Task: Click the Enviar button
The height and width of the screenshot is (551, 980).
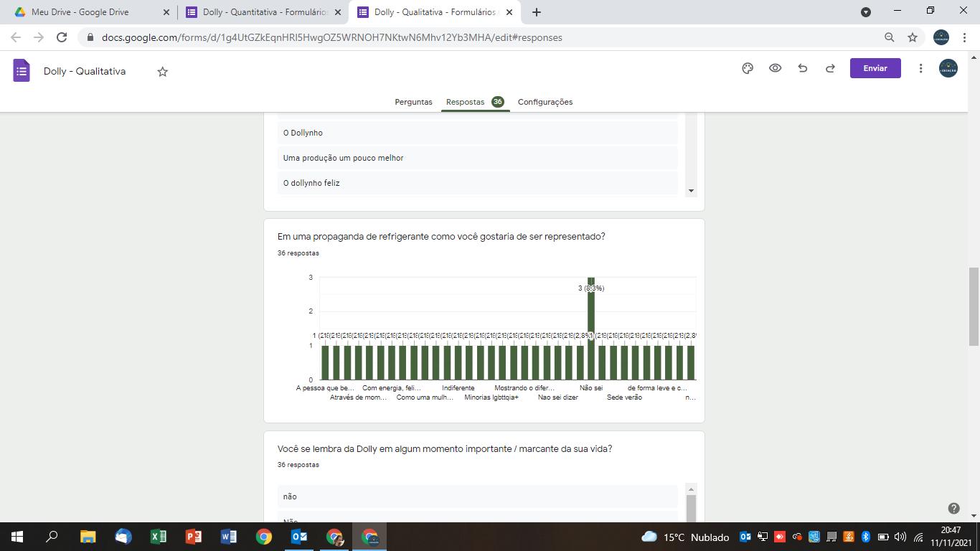Action: click(x=875, y=68)
